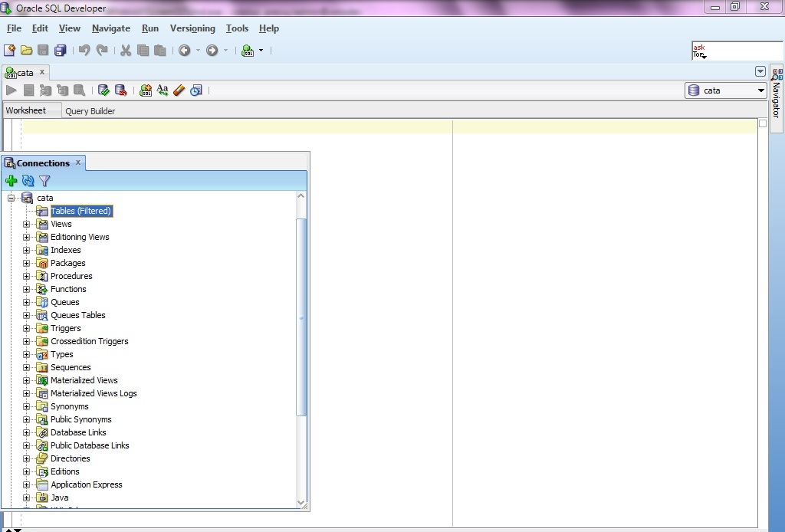The width and height of the screenshot is (785, 532).
Task: Click the Ask Tom search field
Action: [737, 51]
